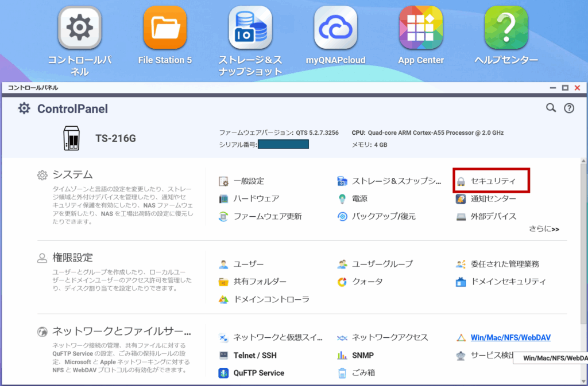Maximize the コントロールパネル window
This screenshot has height=386, width=588.
(565, 88)
